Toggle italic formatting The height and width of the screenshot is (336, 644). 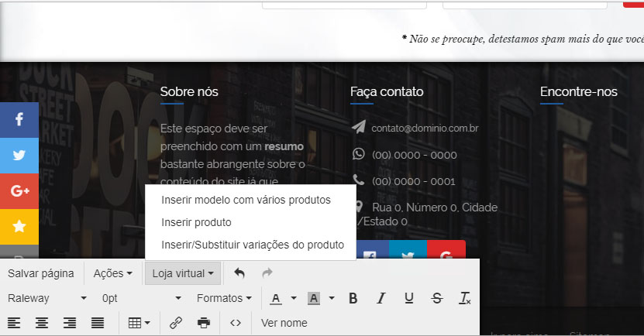(381, 298)
